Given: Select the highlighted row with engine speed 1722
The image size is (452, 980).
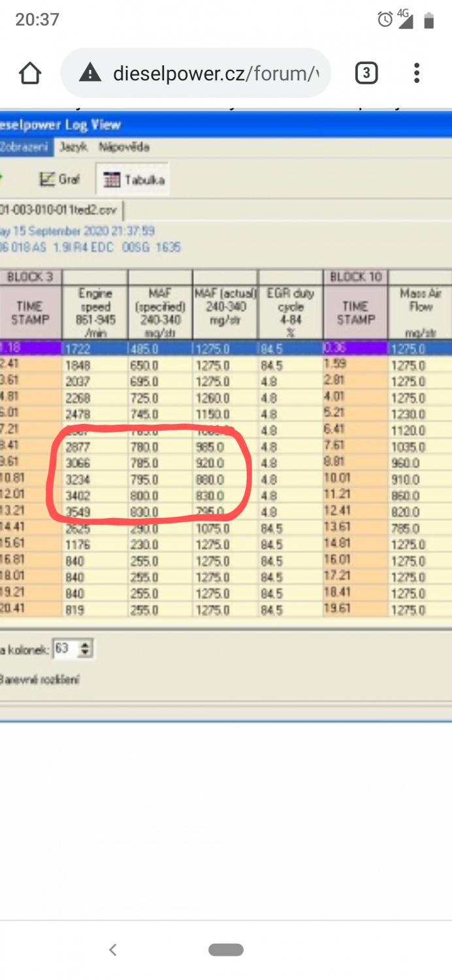Looking at the screenshot, I should 95,349.
